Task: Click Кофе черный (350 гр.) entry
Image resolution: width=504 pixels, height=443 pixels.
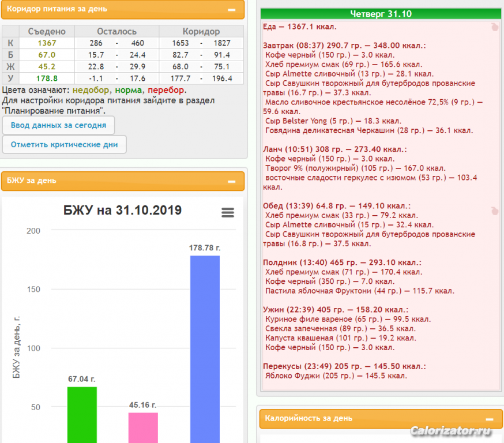Action: (330, 281)
